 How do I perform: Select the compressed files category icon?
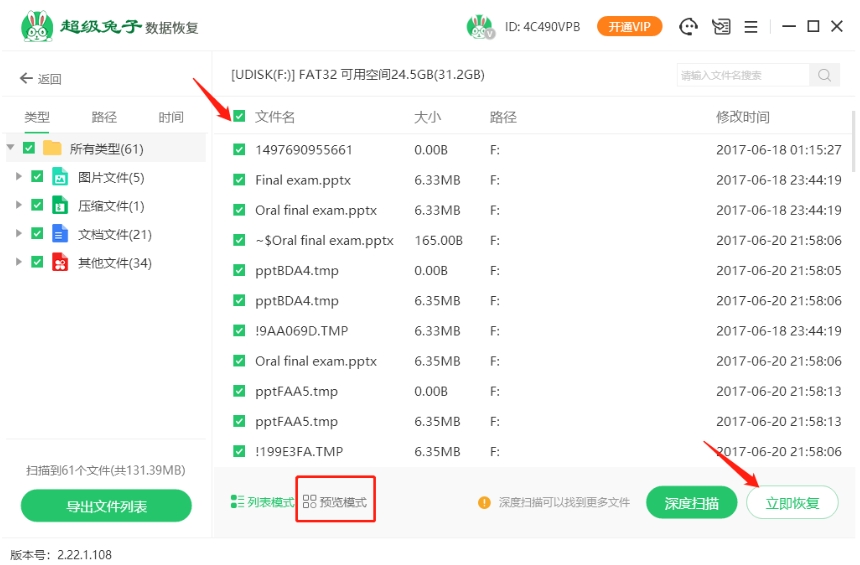(61, 206)
